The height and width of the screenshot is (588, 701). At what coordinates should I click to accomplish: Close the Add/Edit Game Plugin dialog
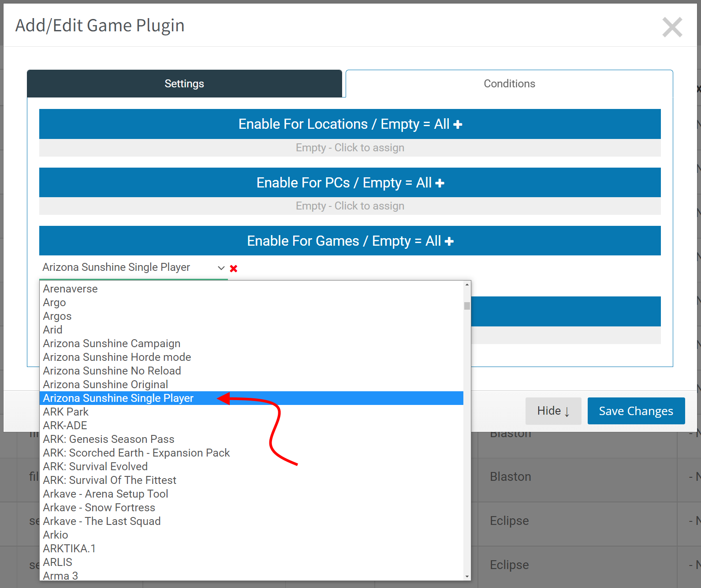pyautogui.click(x=672, y=27)
